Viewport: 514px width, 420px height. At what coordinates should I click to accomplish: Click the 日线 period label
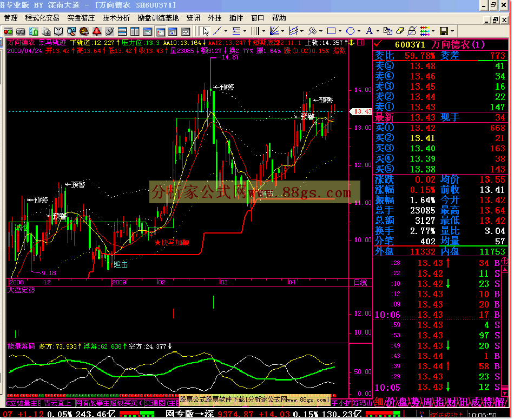click(360, 283)
